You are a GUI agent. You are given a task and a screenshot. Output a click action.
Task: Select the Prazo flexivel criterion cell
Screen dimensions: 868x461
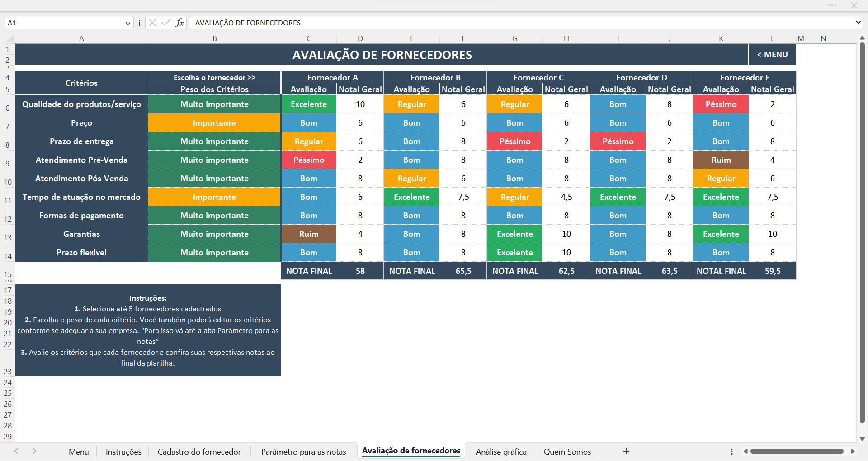82,252
